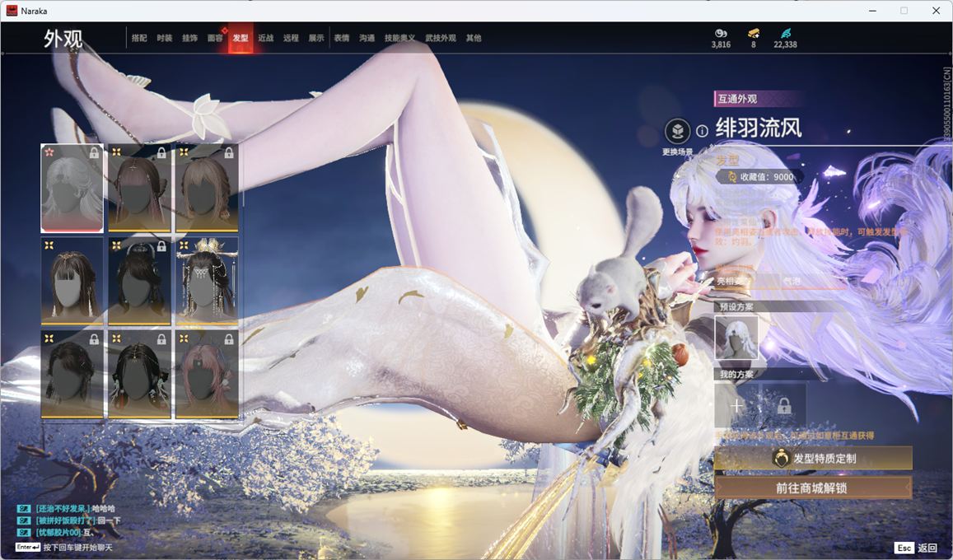
Task: Open the 面容 tab
Action: tap(215, 38)
